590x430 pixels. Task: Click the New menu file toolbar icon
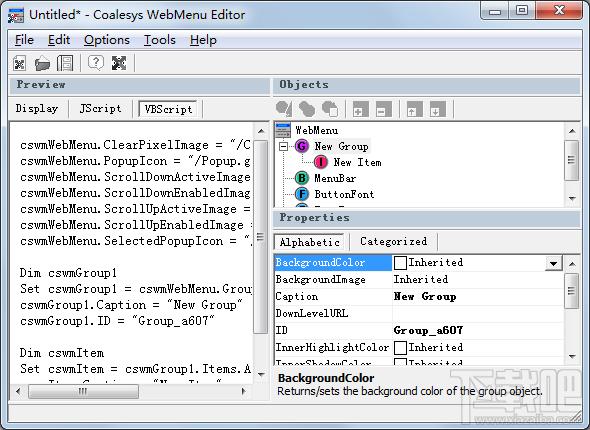[20, 63]
